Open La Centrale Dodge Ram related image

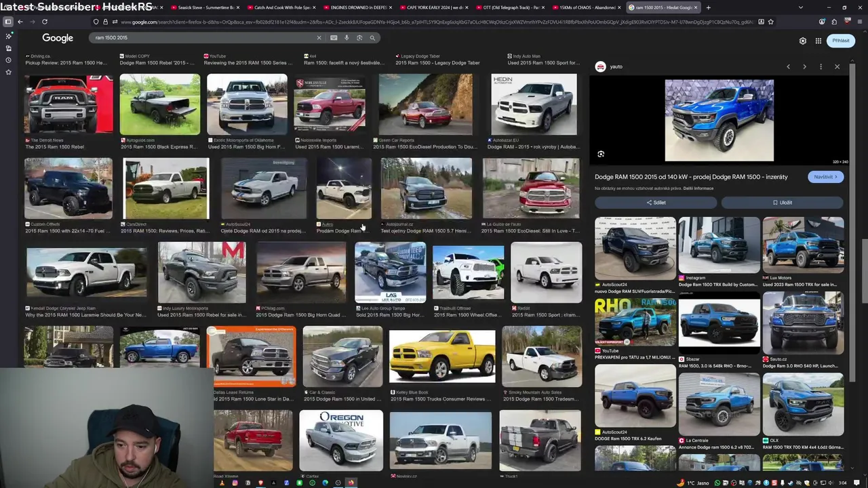[719, 404]
